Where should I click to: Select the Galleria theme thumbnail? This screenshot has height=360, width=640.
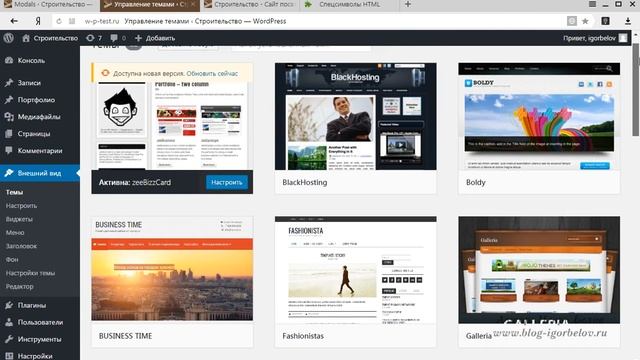coord(539,269)
